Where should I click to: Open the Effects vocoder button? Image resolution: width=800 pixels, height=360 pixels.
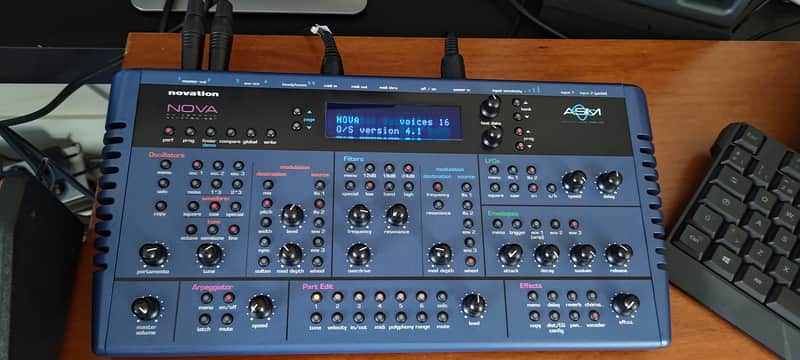point(594,316)
